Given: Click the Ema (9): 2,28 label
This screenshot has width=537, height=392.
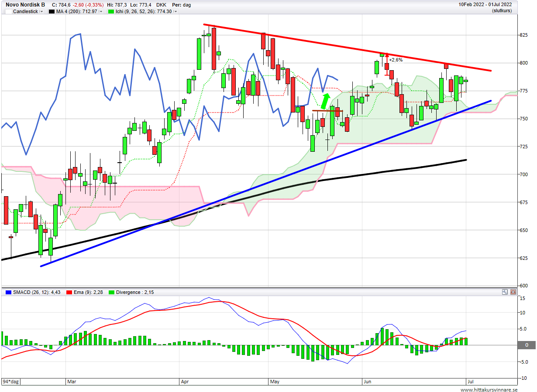Looking at the screenshot, I should click(89, 292).
